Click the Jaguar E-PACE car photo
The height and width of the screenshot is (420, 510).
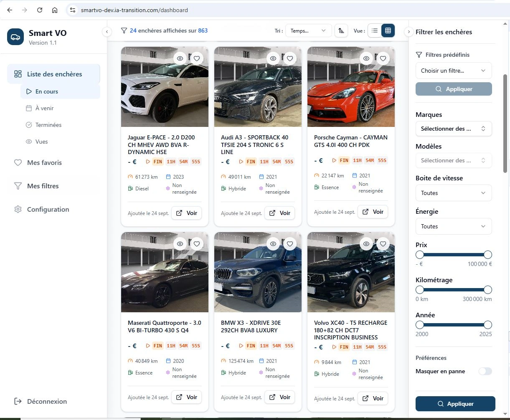click(165, 87)
